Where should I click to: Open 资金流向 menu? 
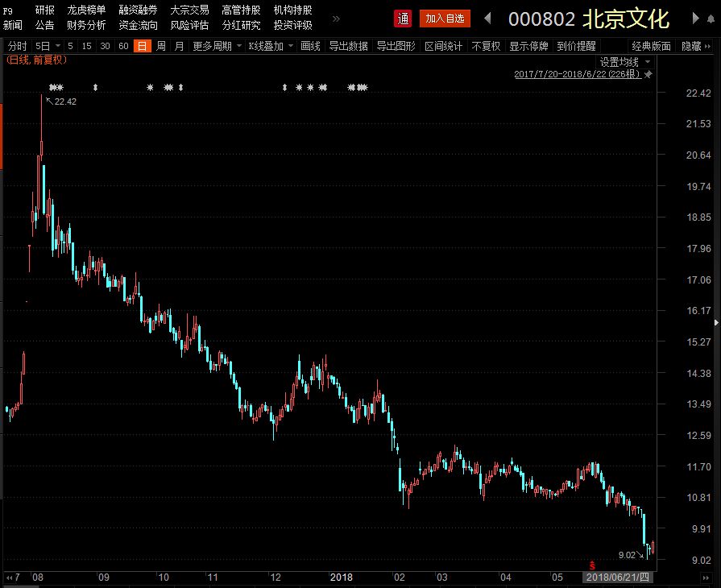coord(138,25)
